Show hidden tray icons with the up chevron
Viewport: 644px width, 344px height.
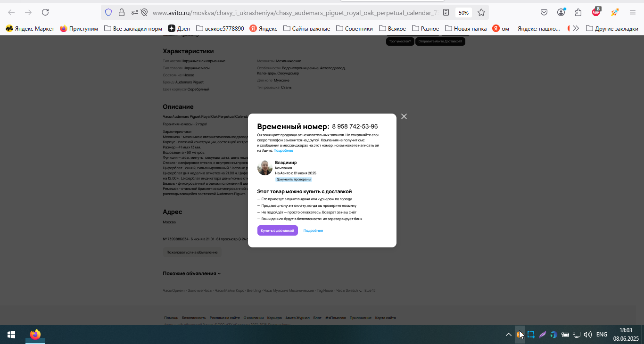click(508, 335)
